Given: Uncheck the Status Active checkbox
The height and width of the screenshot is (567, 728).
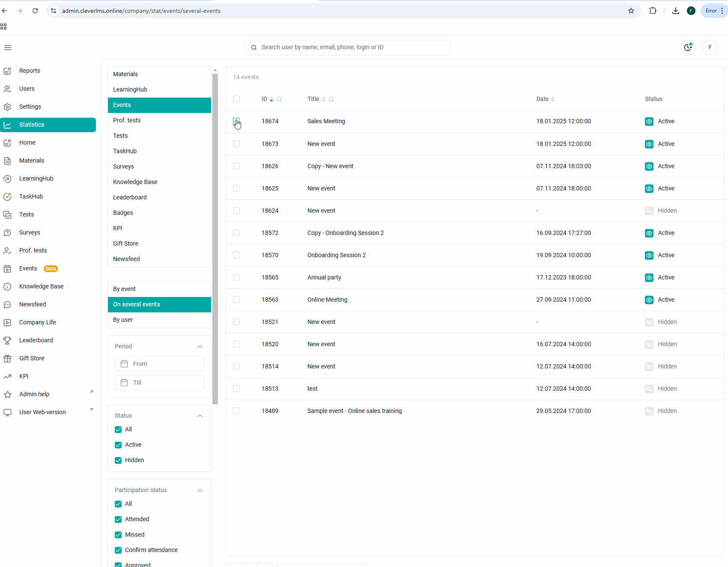Looking at the screenshot, I should tap(118, 445).
